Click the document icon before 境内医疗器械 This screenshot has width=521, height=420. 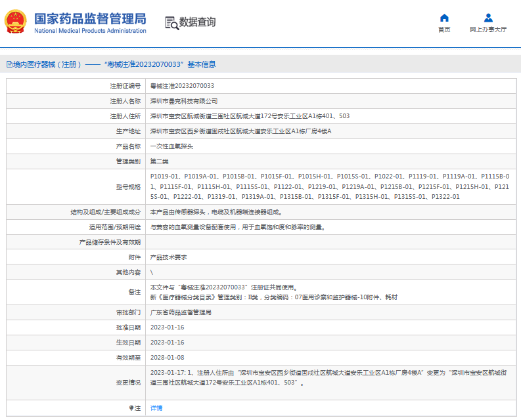[9, 65]
